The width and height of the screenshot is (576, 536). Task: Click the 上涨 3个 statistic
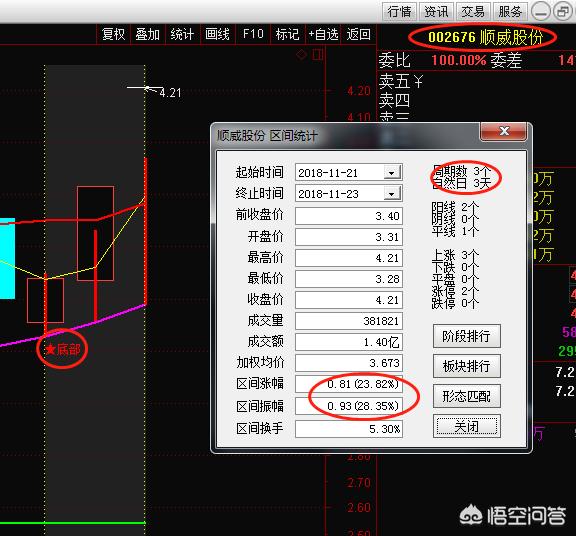pos(455,255)
